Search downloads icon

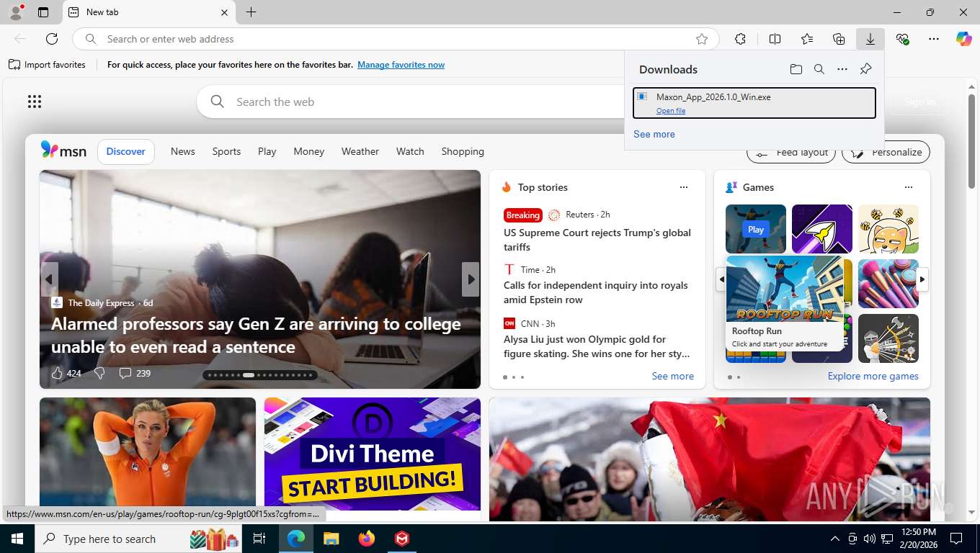[x=819, y=69]
